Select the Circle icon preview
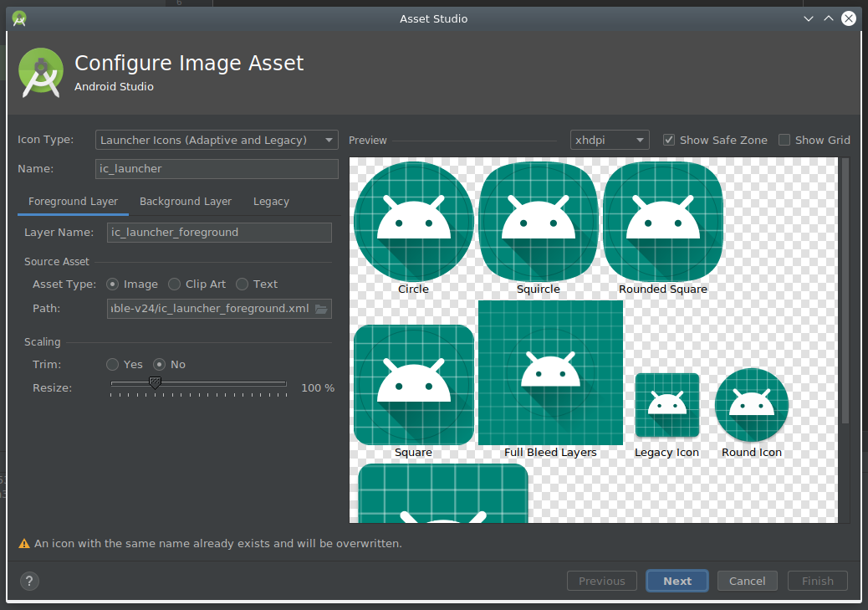This screenshot has width=868, height=610. coord(413,221)
